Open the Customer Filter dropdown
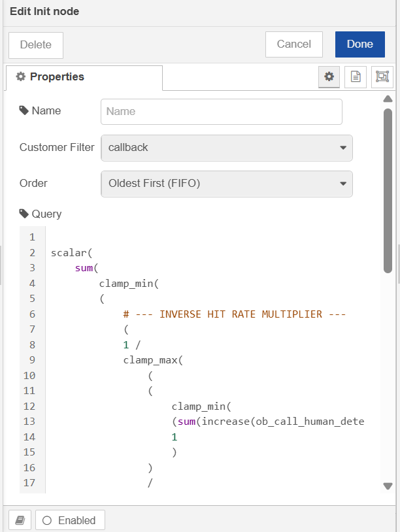Image resolution: width=400 pixels, height=532 pixels. pos(227,148)
